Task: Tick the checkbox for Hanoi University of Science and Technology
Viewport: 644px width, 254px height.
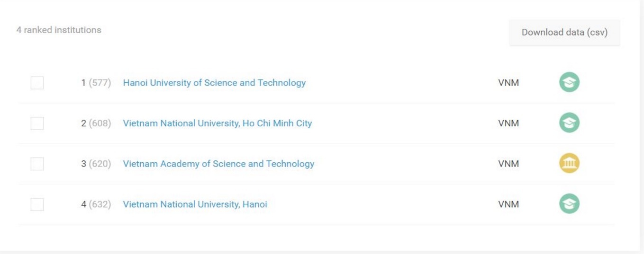Action: 37,83
